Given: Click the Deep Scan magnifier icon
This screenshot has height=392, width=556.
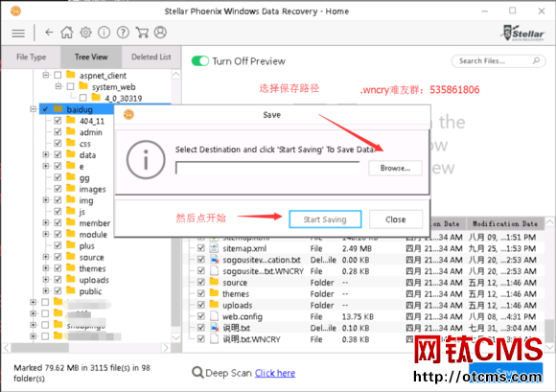Looking at the screenshot, I should 197,373.
